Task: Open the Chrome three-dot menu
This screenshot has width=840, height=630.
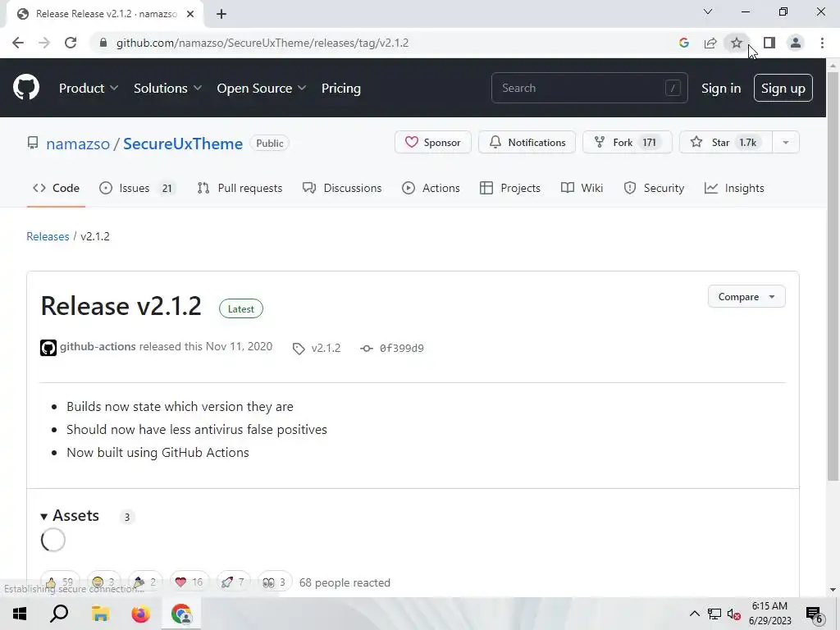Action: click(x=822, y=43)
